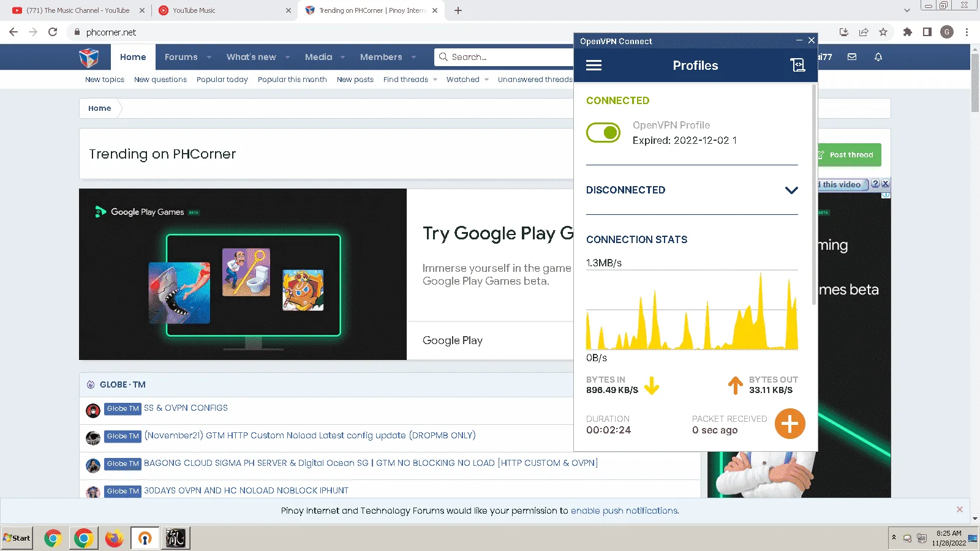
Task: Click the install app icon in address bar
Action: [843, 32]
